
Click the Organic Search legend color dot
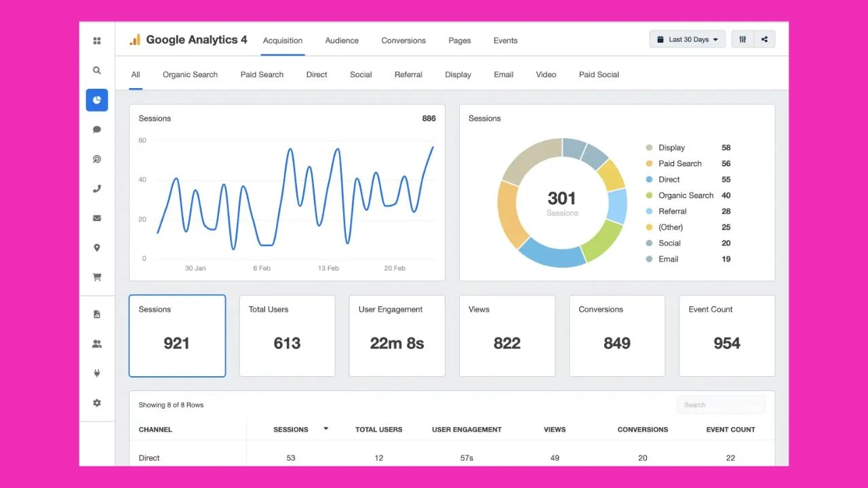(x=649, y=195)
